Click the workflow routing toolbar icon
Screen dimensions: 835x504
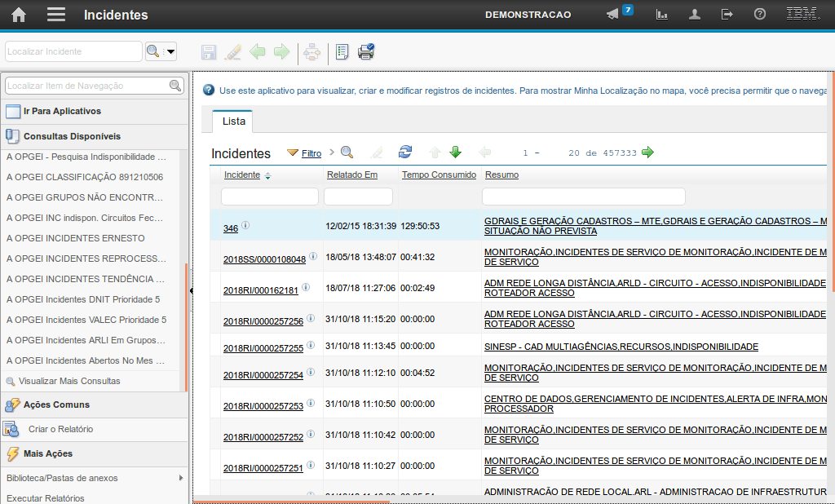coord(312,52)
